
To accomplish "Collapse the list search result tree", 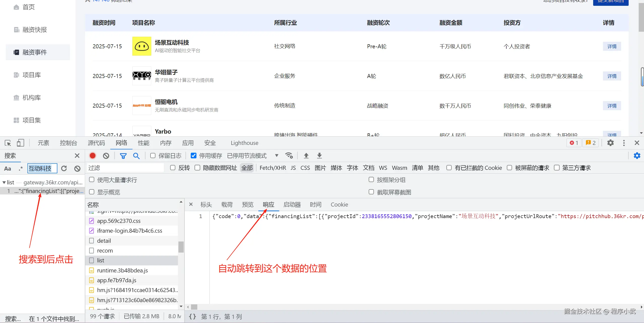I will point(4,182).
